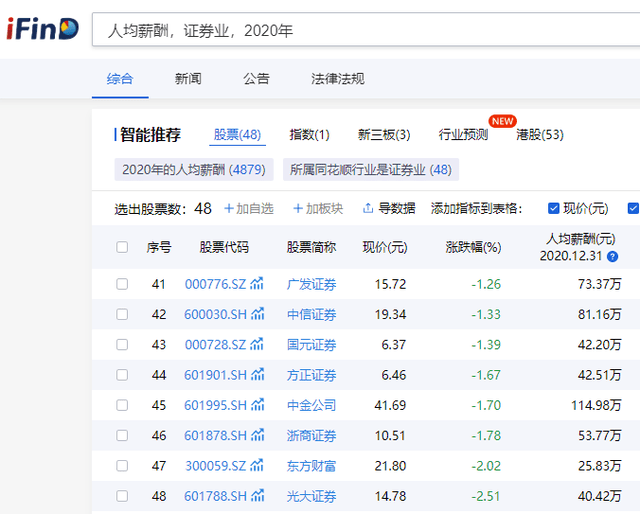Open chart icon beside 000728.SZ
The width and height of the screenshot is (640, 514).
point(257,344)
